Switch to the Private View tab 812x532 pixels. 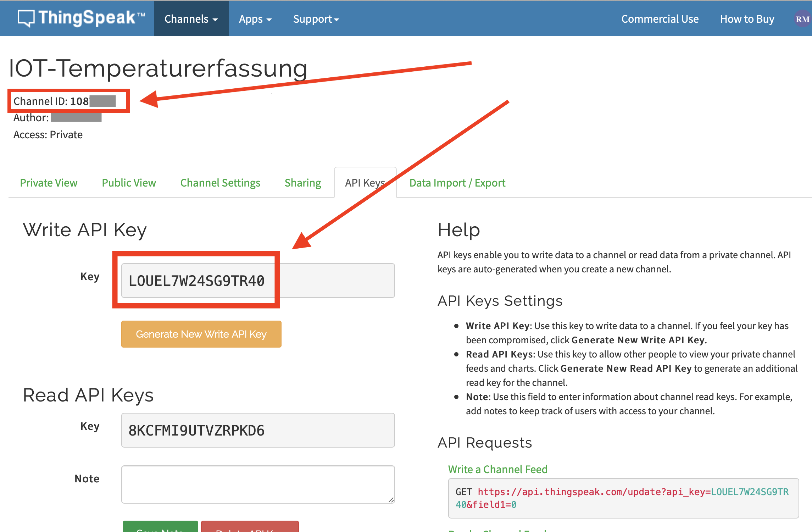pos(49,183)
